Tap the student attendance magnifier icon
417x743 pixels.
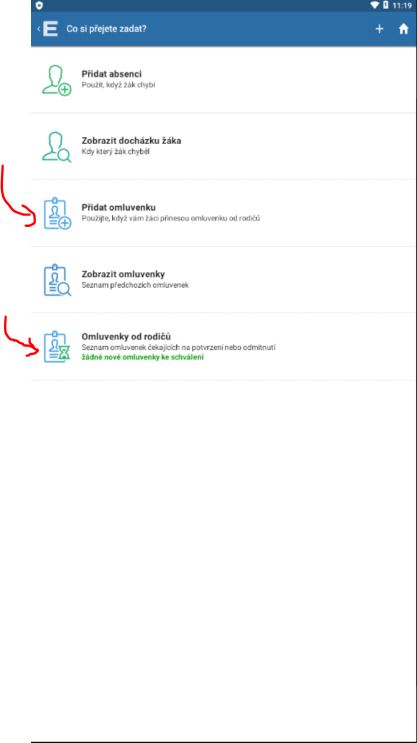tap(56, 147)
